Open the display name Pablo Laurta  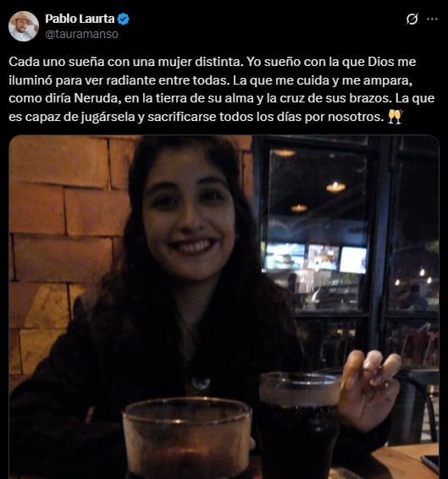(x=80, y=19)
